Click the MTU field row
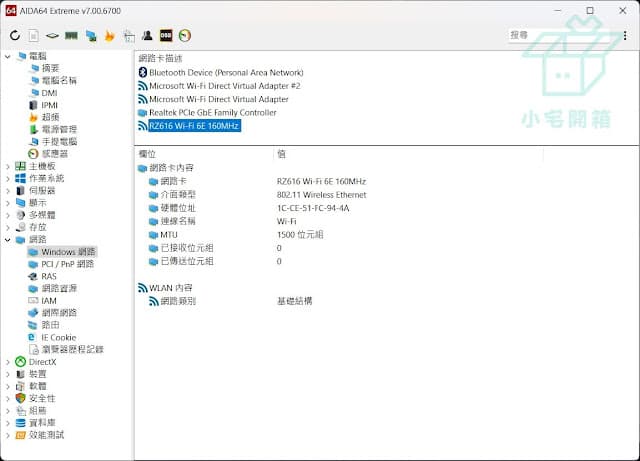The image size is (640, 461). [x=169, y=235]
